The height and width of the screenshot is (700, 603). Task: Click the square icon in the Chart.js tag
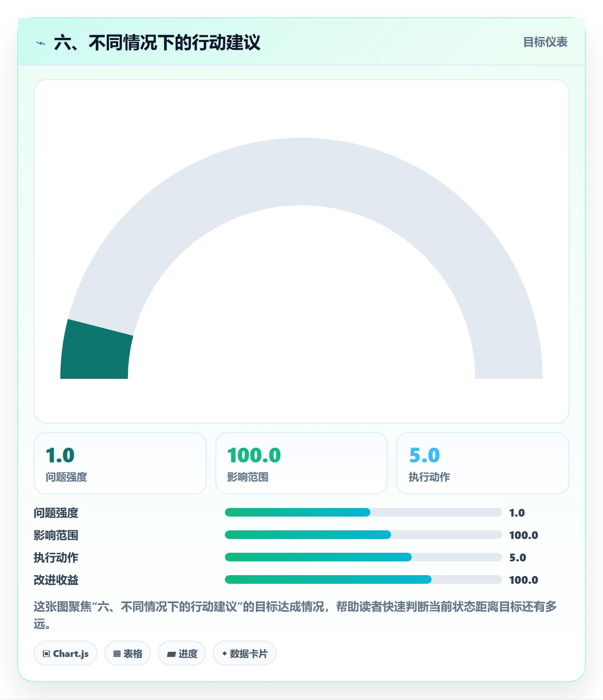[47, 654]
